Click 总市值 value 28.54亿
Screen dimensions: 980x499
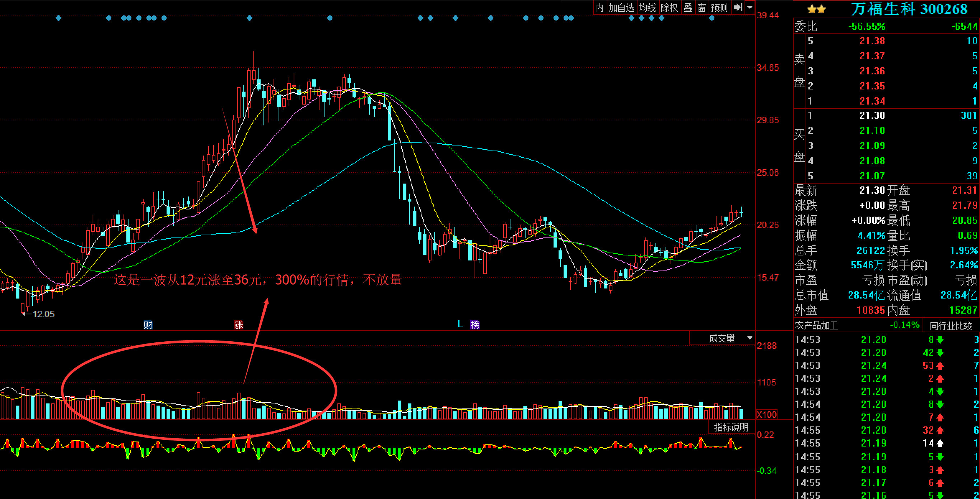click(x=866, y=295)
